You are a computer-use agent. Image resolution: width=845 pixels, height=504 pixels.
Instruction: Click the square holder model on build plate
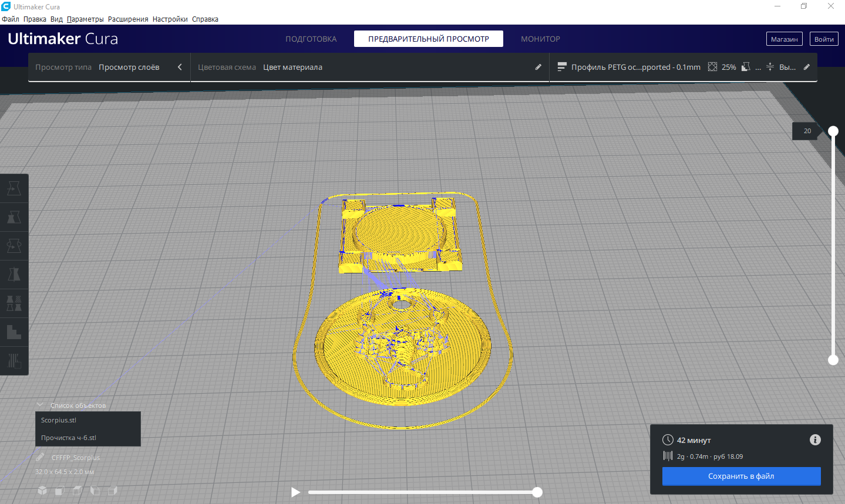[400, 236]
